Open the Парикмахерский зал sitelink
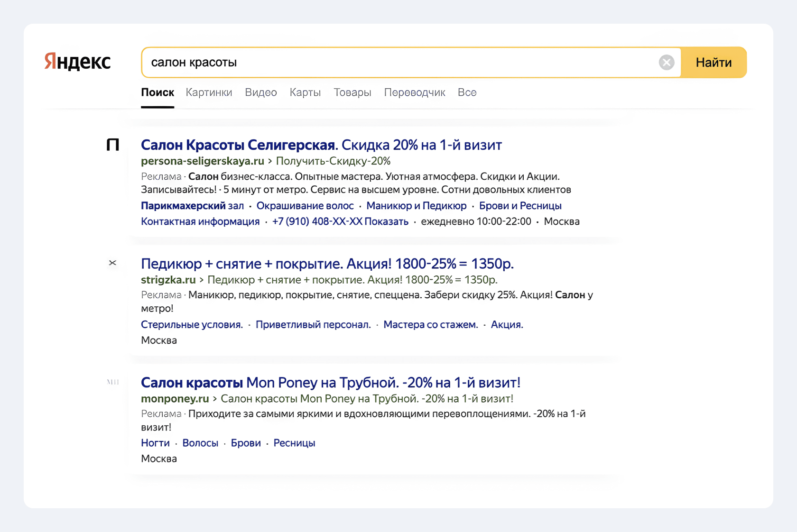The height and width of the screenshot is (532, 797). 193,206
